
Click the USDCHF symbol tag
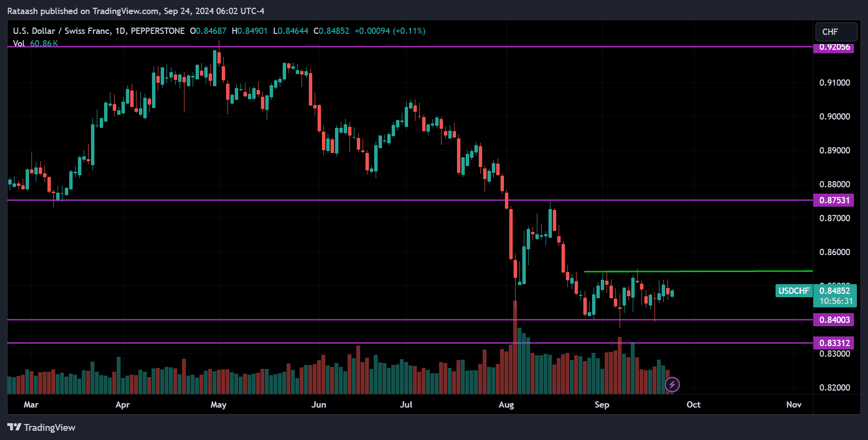coord(794,291)
